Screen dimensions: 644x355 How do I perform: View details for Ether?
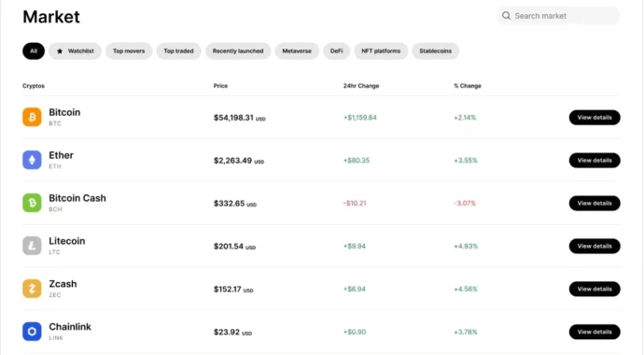(x=595, y=161)
